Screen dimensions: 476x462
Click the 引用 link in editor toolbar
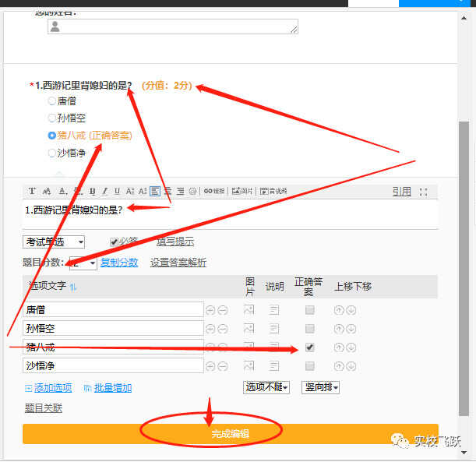click(402, 191)
